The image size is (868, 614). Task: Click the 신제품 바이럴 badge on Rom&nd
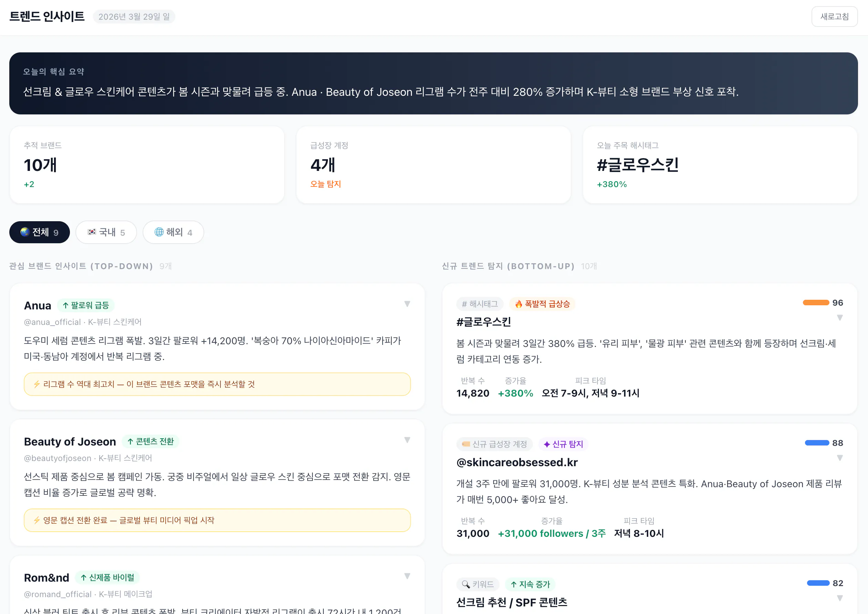[108, 577]
